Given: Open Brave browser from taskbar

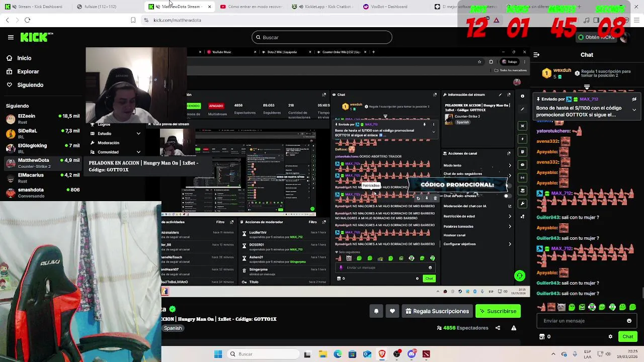Looking at the screenshot, I should pyautogui.click(x=382, y=354).
